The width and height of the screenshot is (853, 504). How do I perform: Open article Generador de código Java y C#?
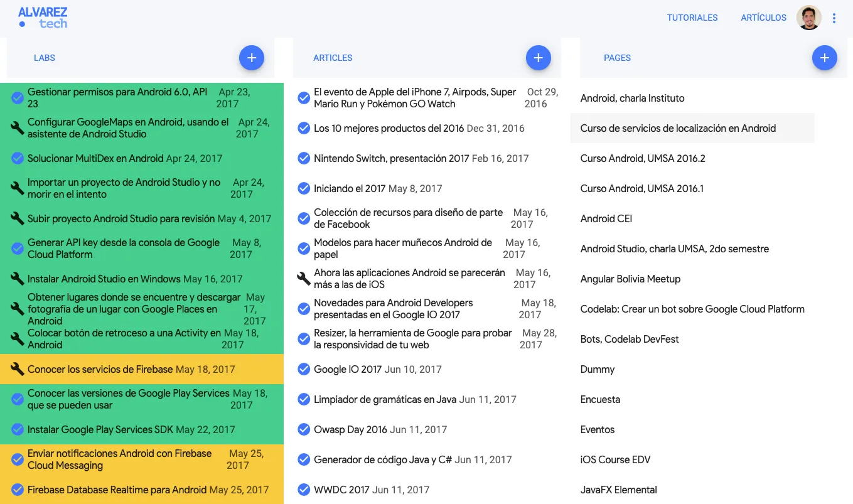tap(383, 459)
